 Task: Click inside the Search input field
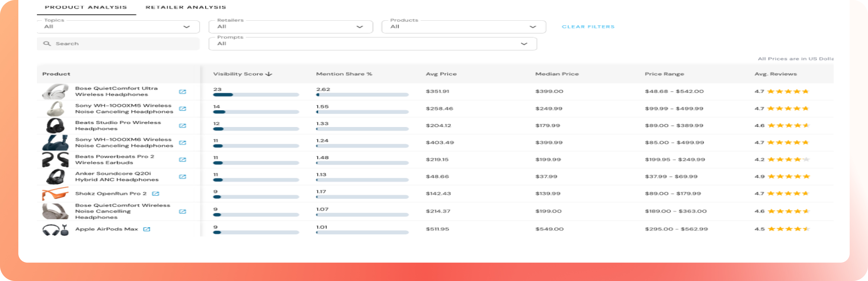tap(101, 44)
